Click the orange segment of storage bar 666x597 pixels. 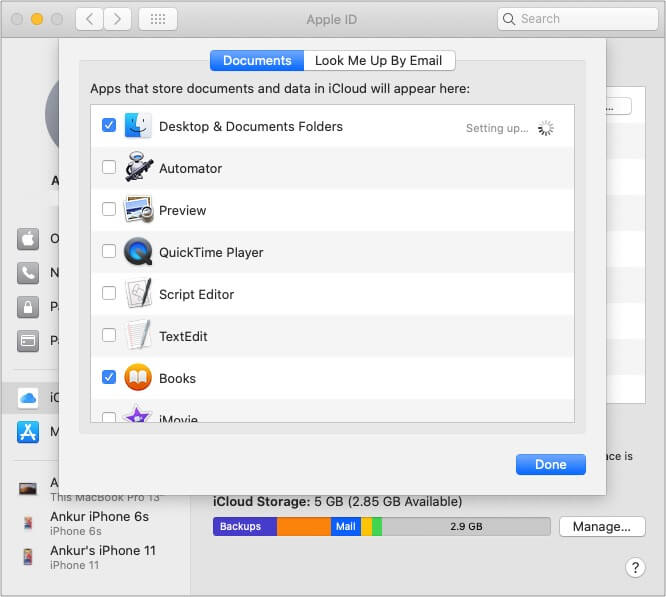click(x=304, y=527)
